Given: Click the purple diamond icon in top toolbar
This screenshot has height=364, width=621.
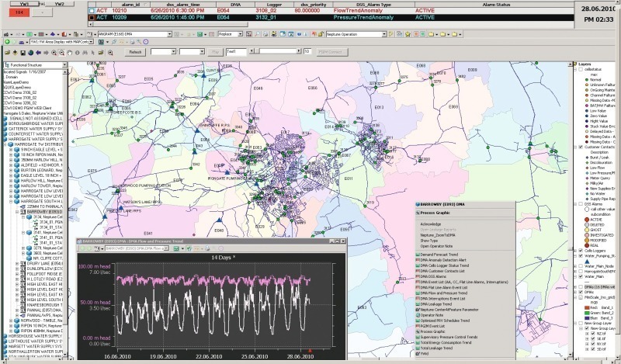Looking at the screenshot, I should pyautogui.click(x=52, y=34).
